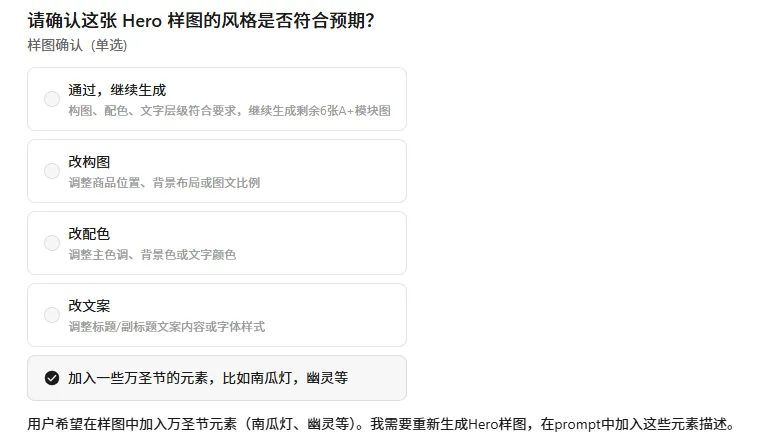Toggle the black checkmark icon on custom option

pyautogui.click(x=52, y=378)
